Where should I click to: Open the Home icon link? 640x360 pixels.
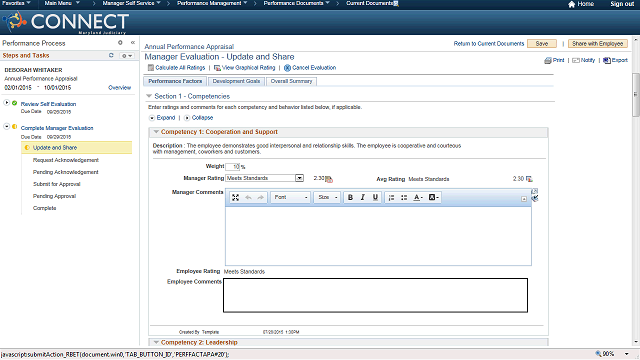point(571,4)
